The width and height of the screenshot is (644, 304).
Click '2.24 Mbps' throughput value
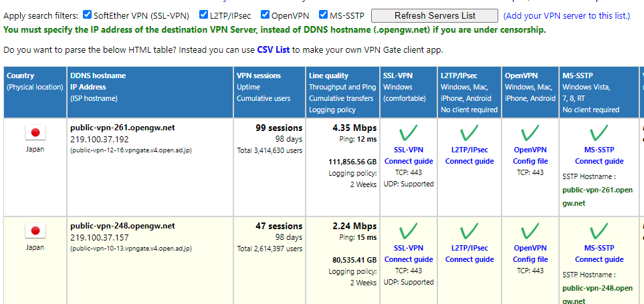pyautogui.click(x=354, y=226)
